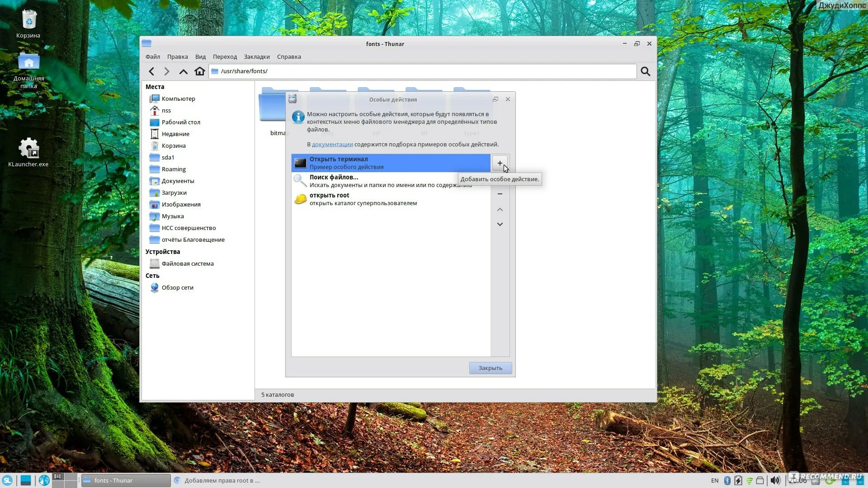Open the Вид menu
The image size is (868, 488).
pos(200,57)
